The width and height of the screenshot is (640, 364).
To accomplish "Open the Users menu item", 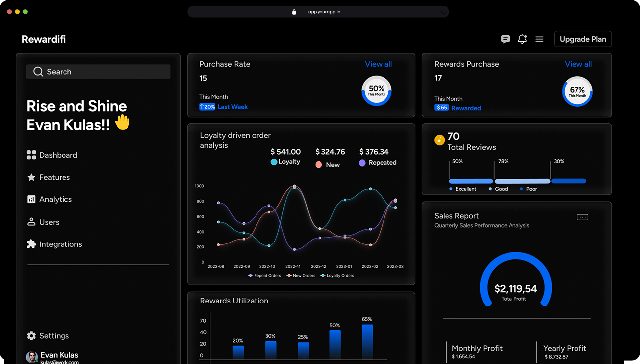I will pos(49,222).
